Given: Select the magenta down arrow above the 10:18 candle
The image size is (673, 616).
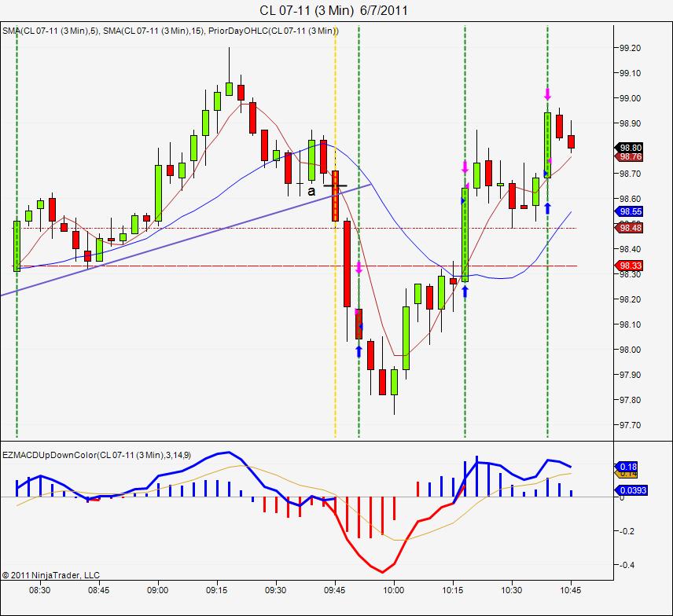Looking at the screenshot, I should click(465, 167).
